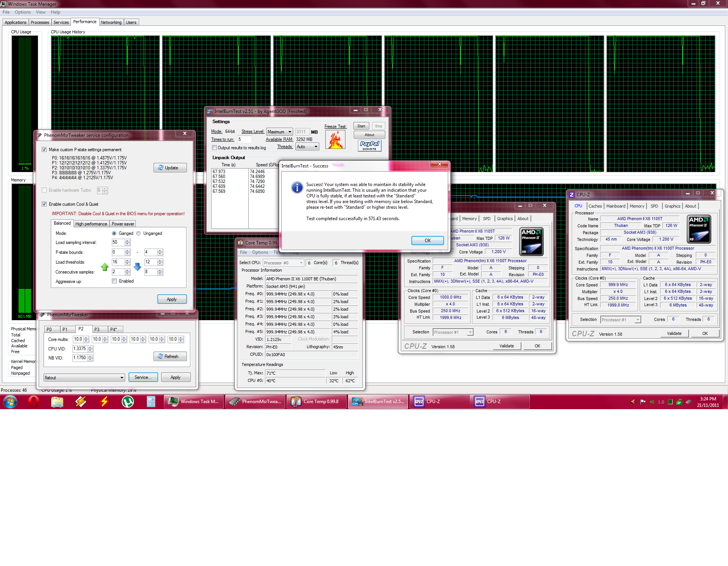Open Mainboard tab in front CPU-Z
This screenshot has height=566, width=728.
616,206
